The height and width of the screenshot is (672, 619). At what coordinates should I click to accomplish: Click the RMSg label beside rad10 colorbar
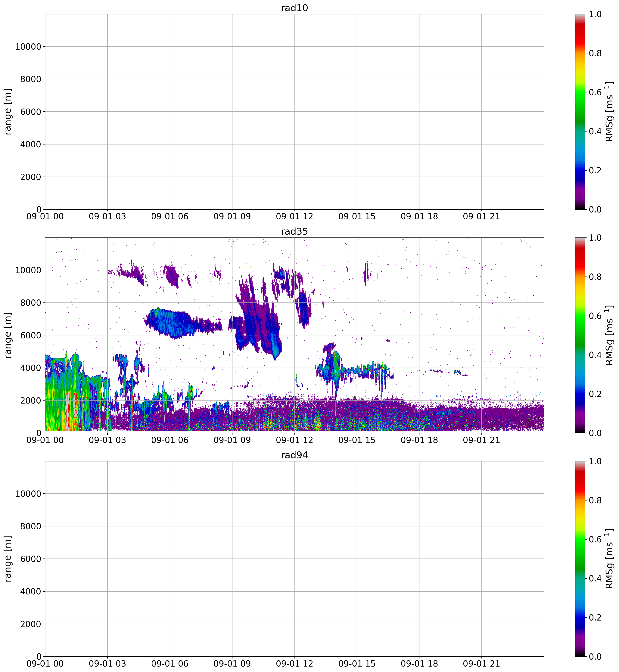pyautogui.click(x=610, y=111)
